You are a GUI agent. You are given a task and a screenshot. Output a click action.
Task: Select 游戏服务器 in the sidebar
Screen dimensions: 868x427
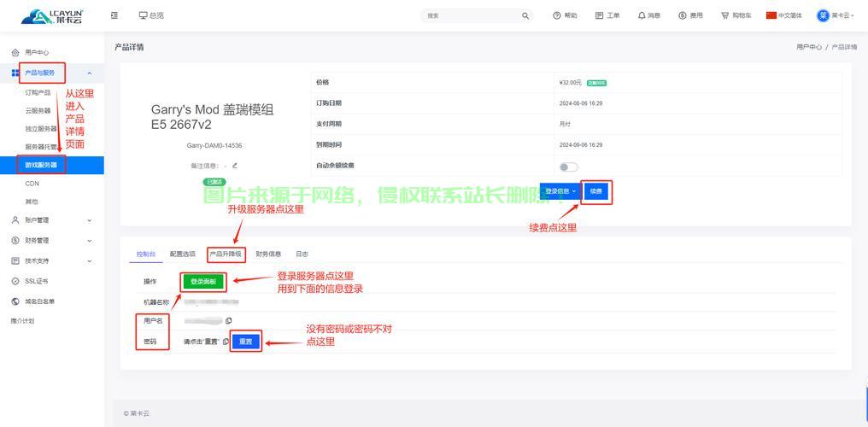tap(51, 165)
